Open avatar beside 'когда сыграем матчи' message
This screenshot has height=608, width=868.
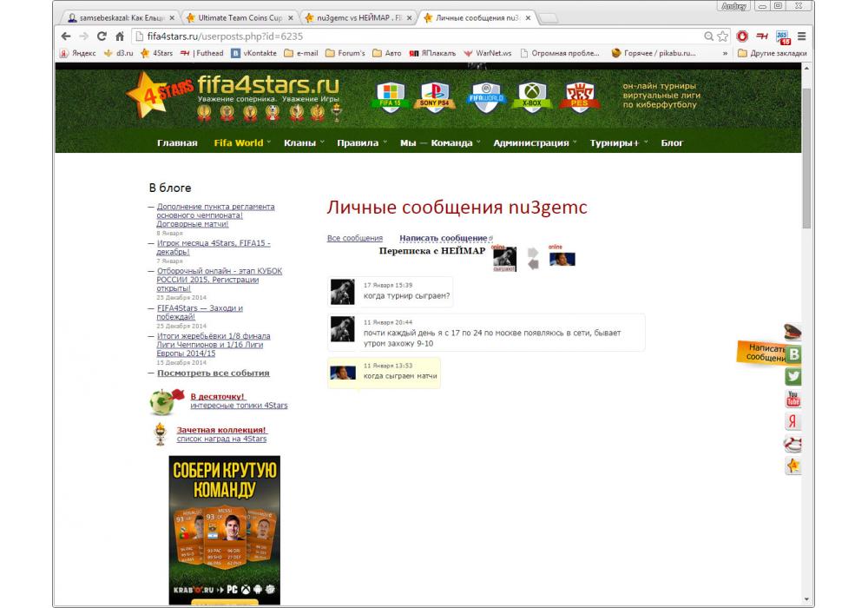(343, 372)
